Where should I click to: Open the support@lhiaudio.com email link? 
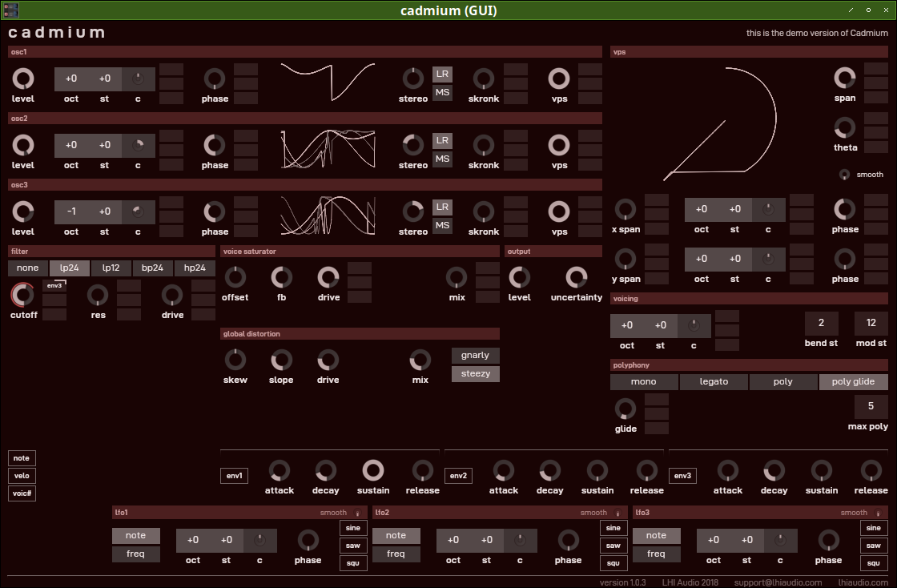pyautogui.click(x=778, y=582)
